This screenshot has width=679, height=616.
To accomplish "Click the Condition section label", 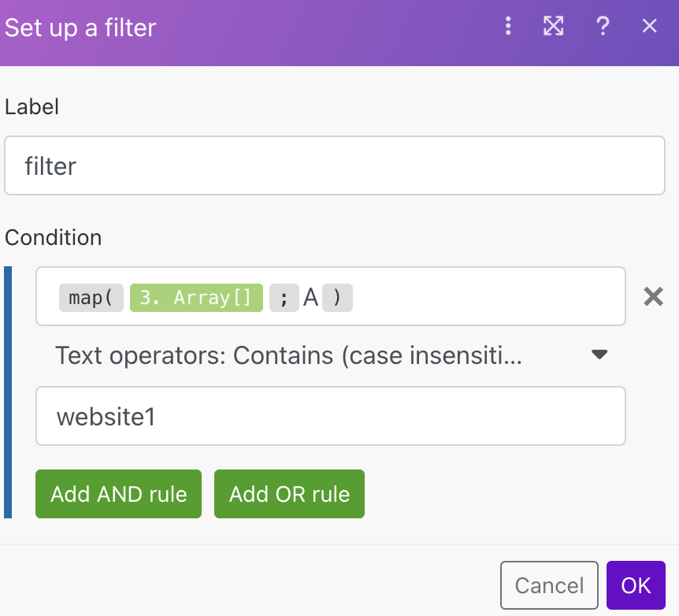I will [x=53, y=237].
